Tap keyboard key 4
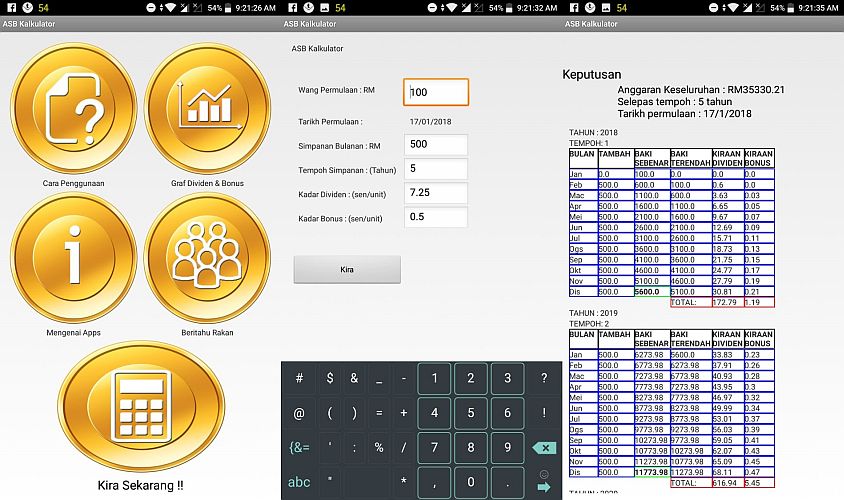The image size is (844, 500). click(x=434, y=413)
